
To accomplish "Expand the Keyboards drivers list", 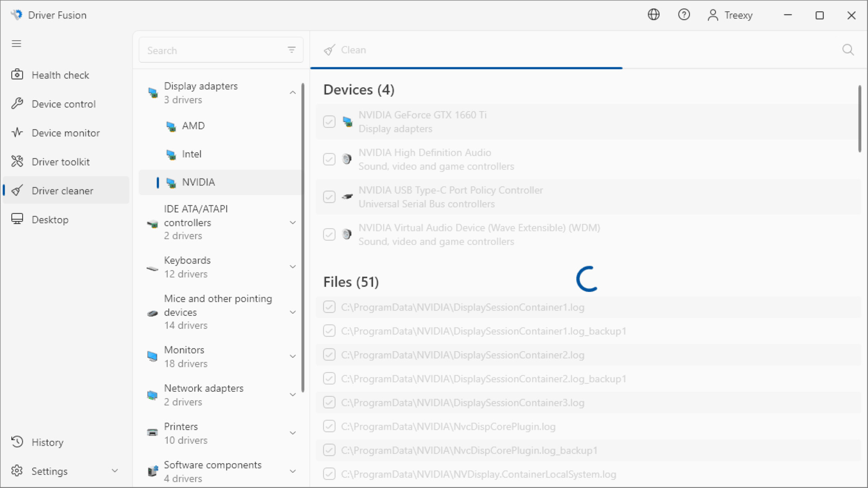I will tap(292, 267).
